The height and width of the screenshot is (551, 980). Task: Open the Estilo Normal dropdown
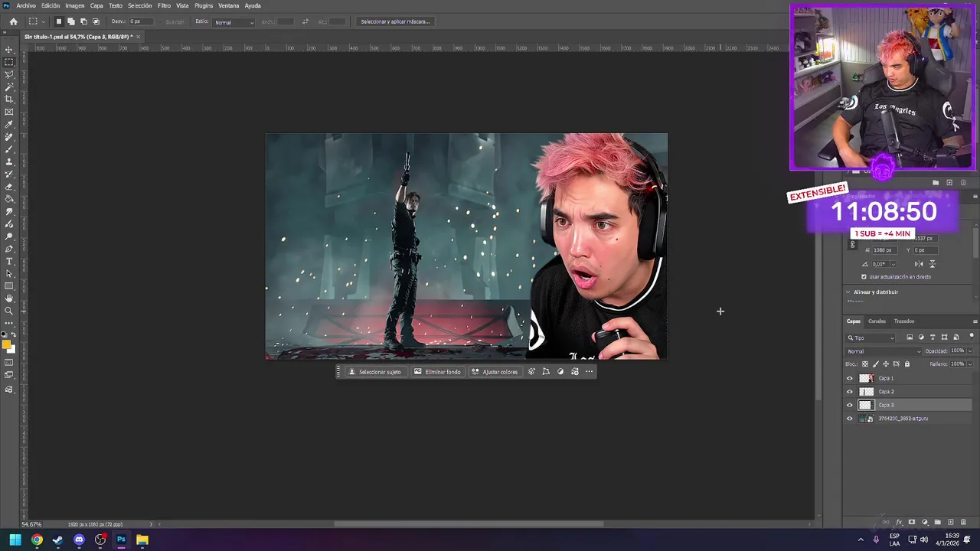tap(234, 22)
